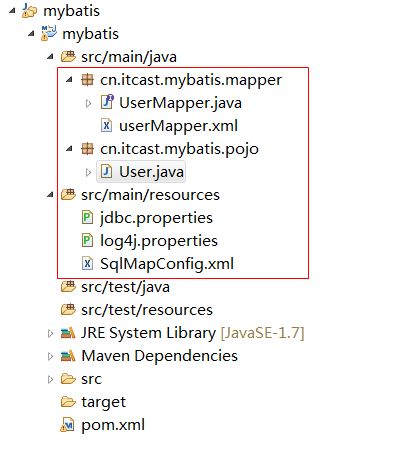Select the src/test/resources label

coord(147,310)
